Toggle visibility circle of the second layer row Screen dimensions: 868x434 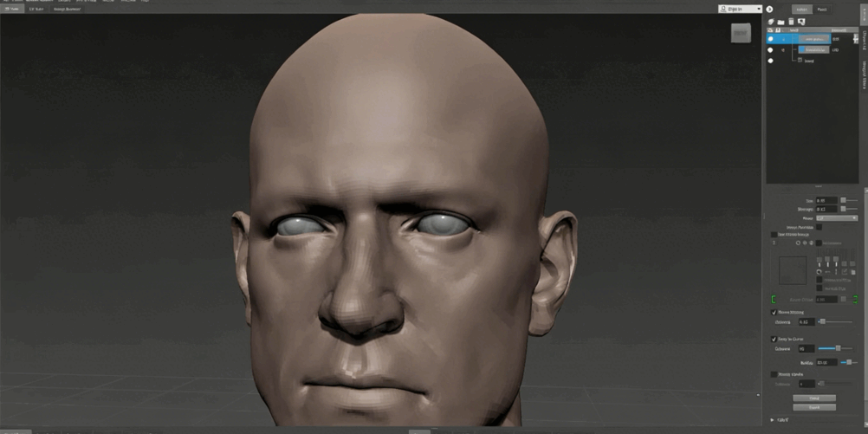click(770, 50)
